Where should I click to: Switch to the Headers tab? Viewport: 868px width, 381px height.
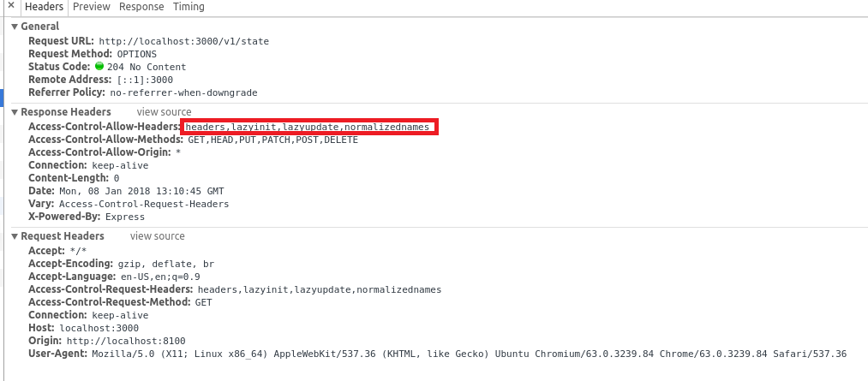pos(44,7)
